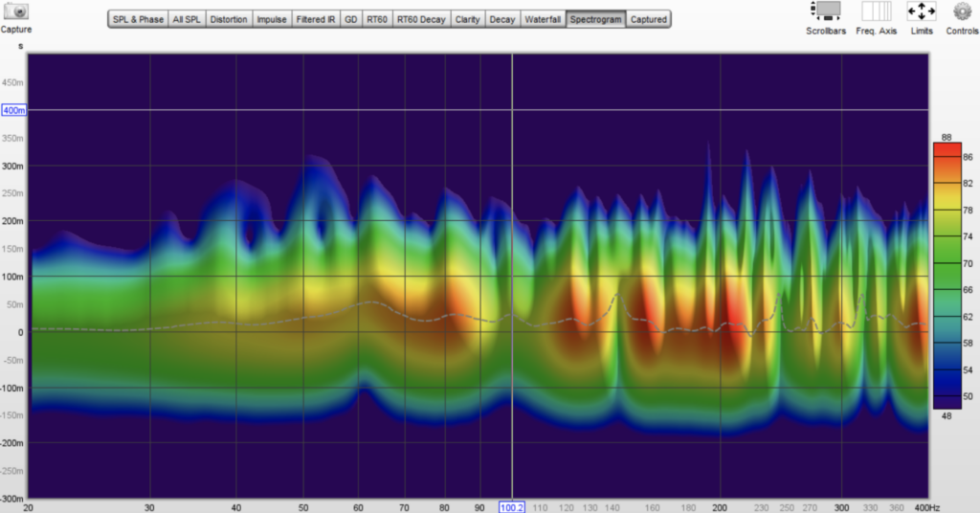Switch the Freq. Axis mode icon
Image resolution: width=980 pixels, height=513 pixels.
pyautogui.click(x=877, y=11)
